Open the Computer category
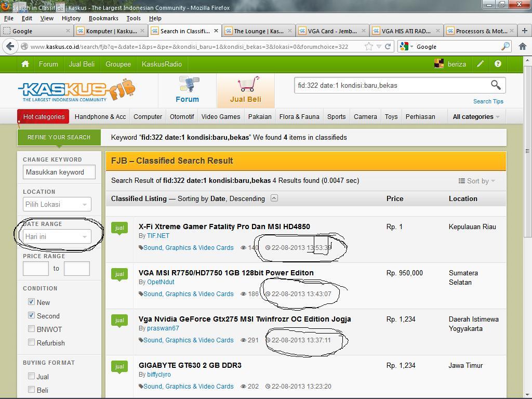The height and width of the screenshot is (399, 532). 148,117
